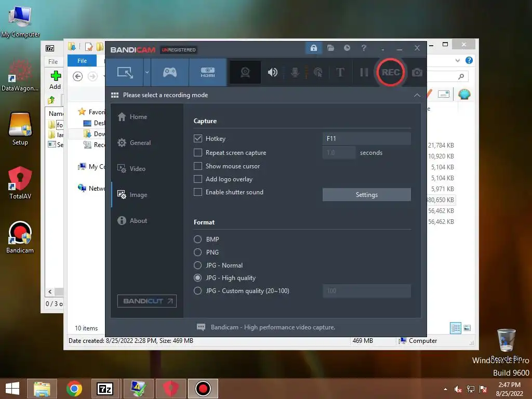Open 7-Zip from taskbar
Screen dimensions: 532x399
(104, 389)
